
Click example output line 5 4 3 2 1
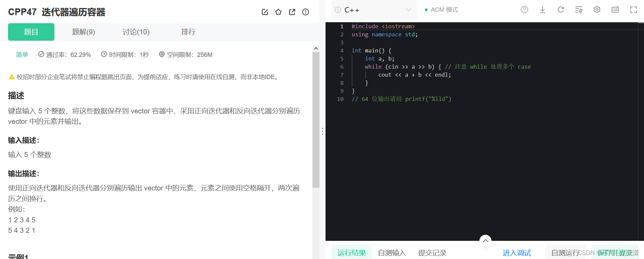tap(22, 230)
